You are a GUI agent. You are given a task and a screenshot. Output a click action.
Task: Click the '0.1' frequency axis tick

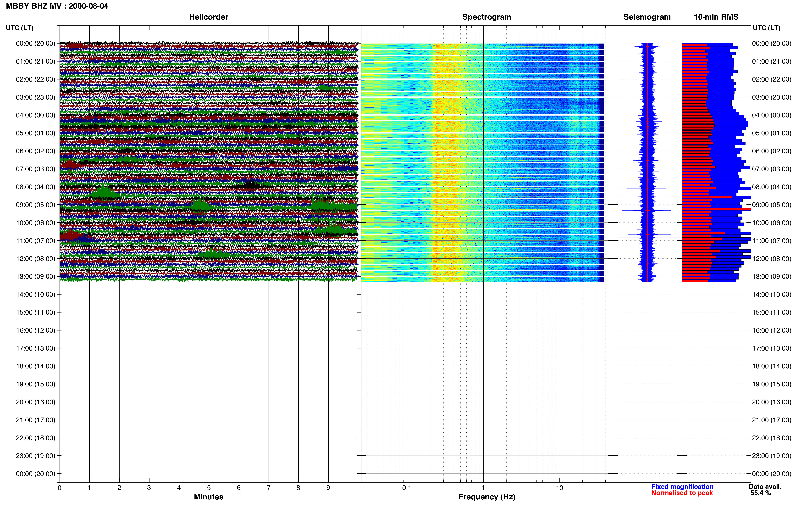[407, 488]
